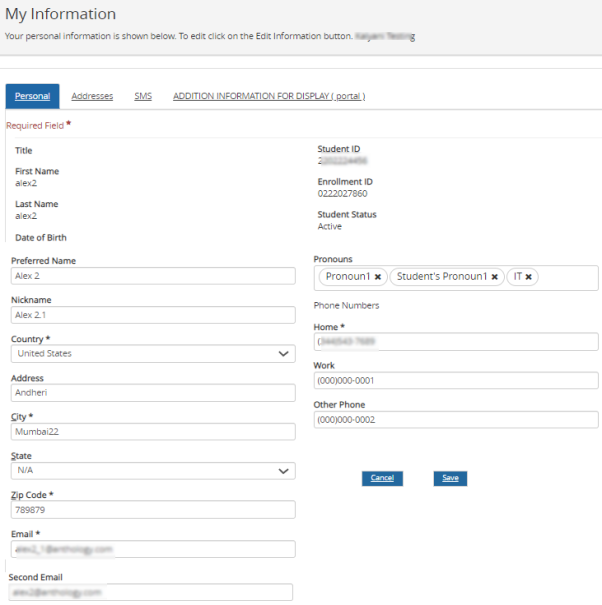The image size is (602, 605).
Task: Edit the Home phone number field
Action: tap(455, 342)
